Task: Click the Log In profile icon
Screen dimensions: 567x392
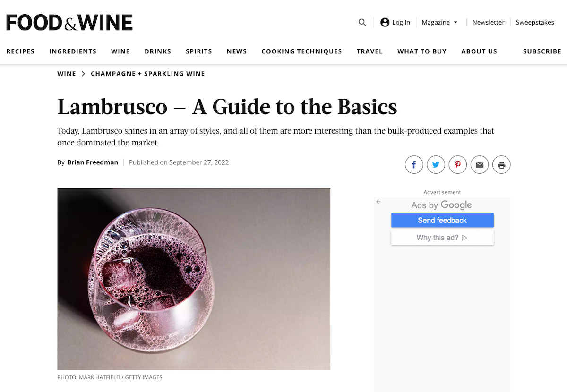Action: tap(385, 22)
